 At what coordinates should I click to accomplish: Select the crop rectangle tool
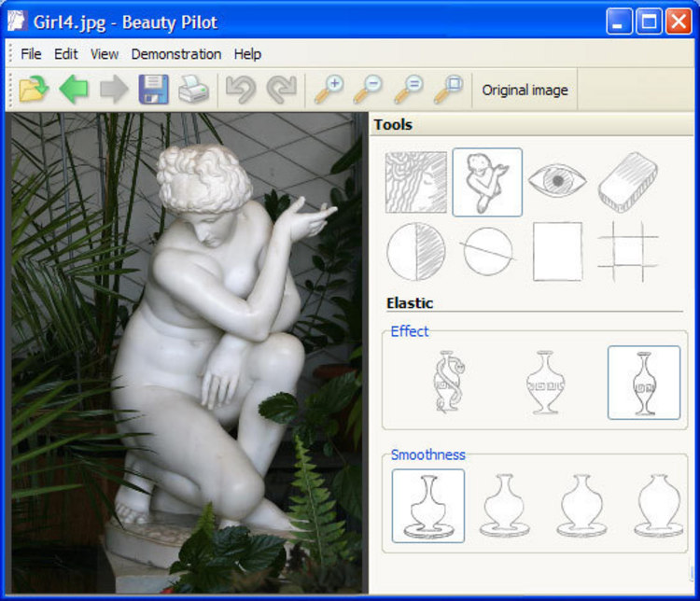(557, 251)
